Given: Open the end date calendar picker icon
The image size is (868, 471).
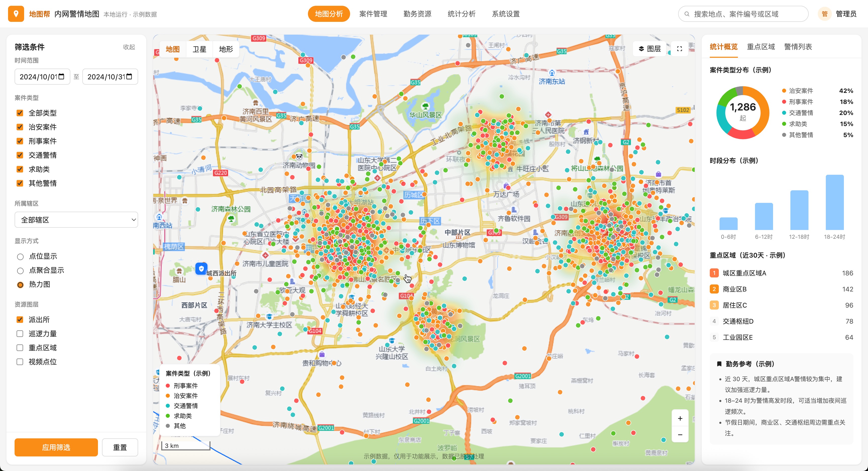Looking at the screenshot, I should (129, 77).
